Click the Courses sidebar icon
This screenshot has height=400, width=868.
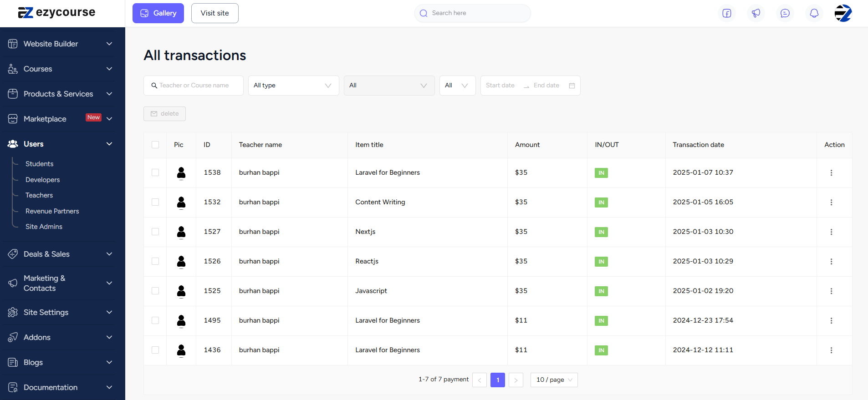13,69
